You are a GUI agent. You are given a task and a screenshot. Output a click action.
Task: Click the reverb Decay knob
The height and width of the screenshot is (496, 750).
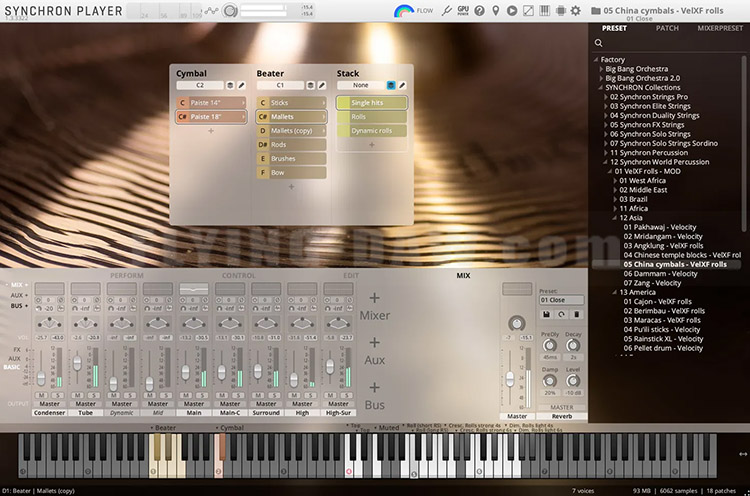(x=573, y=345)
